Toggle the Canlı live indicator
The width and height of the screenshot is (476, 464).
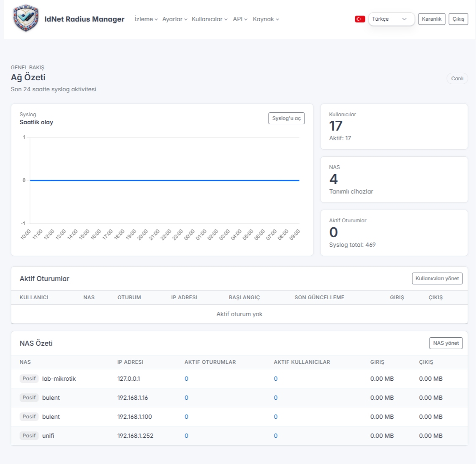(x=457, y=79)
